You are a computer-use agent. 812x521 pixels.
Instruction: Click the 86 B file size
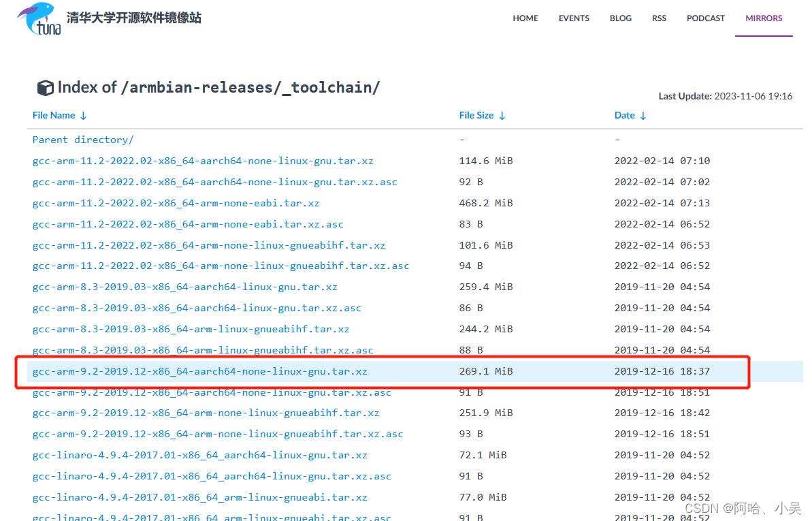tap(471, 308)
